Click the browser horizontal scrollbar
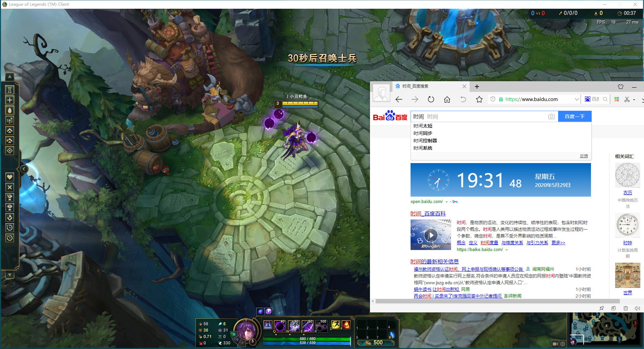 tap(503, 301)
